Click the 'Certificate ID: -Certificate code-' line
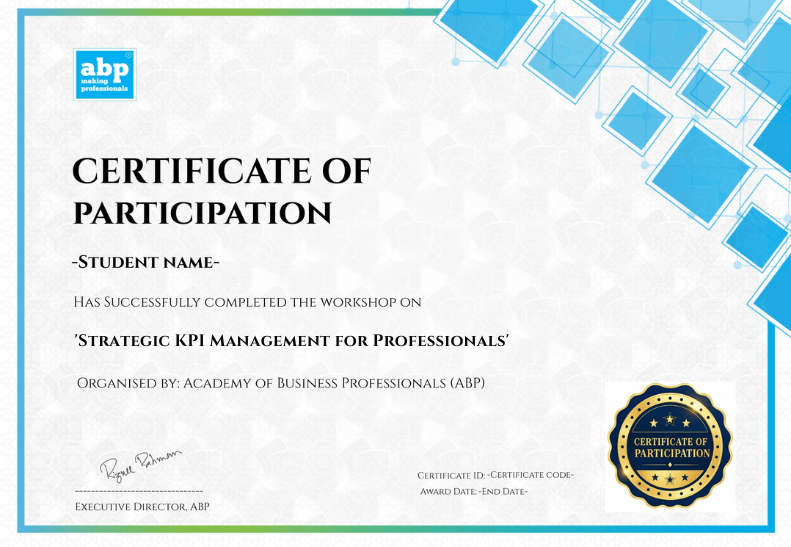 [x=495, y=475]
